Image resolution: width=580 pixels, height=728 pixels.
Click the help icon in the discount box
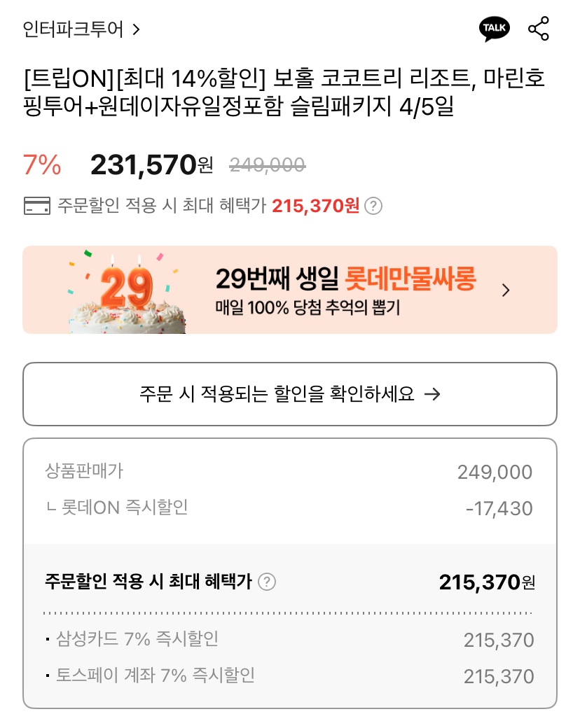click(x=267, y=581)
